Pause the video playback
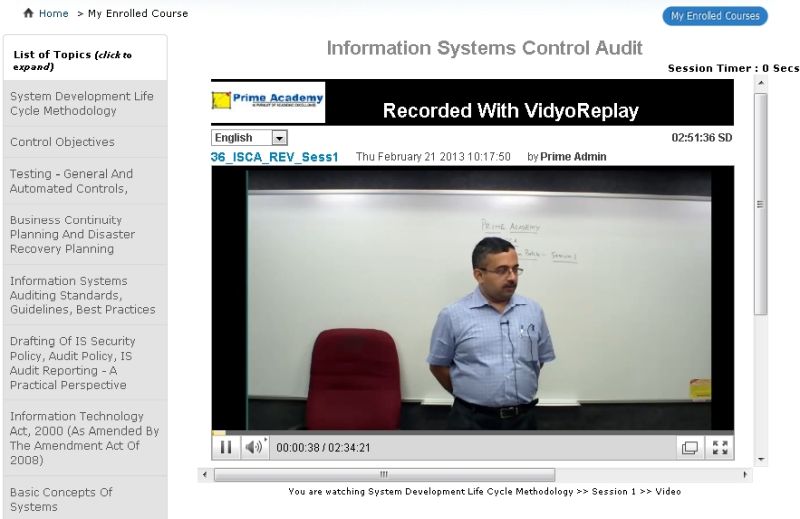Viewport: 800px width, 519px height. pos(225,448)
